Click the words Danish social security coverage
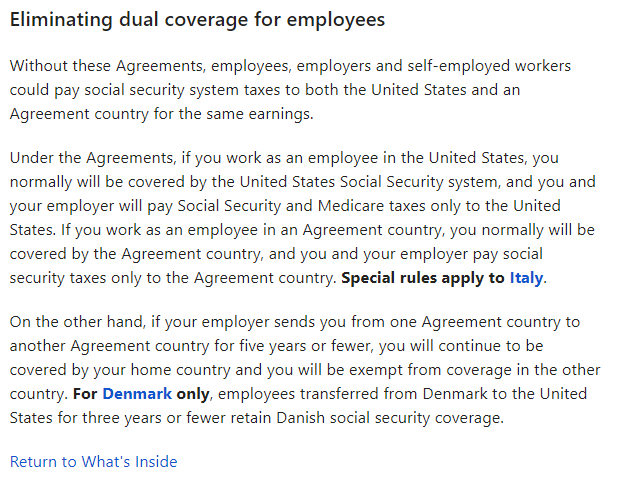 [390, 418]
